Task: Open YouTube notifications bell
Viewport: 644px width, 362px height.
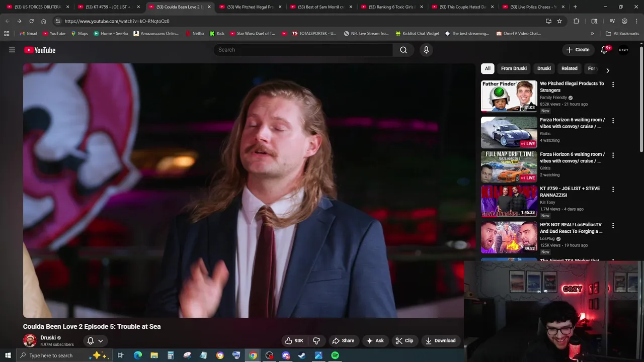Action: [x=604, y=50]
